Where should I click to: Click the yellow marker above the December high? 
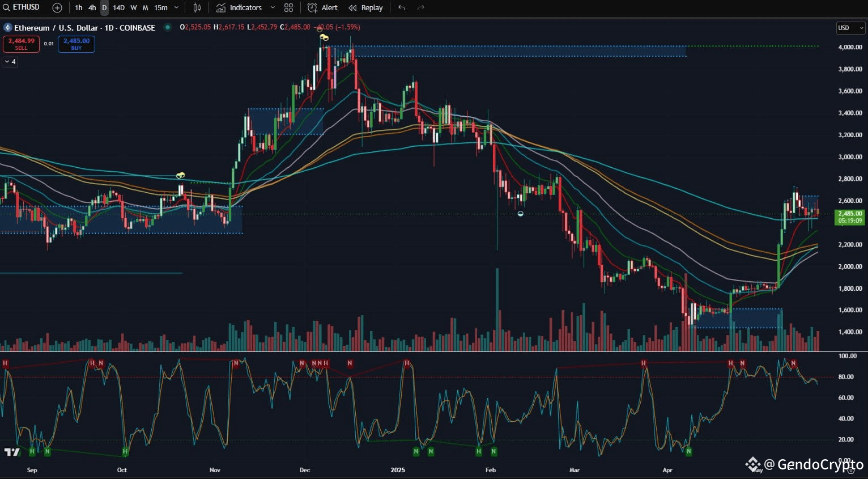coord(324,37)
